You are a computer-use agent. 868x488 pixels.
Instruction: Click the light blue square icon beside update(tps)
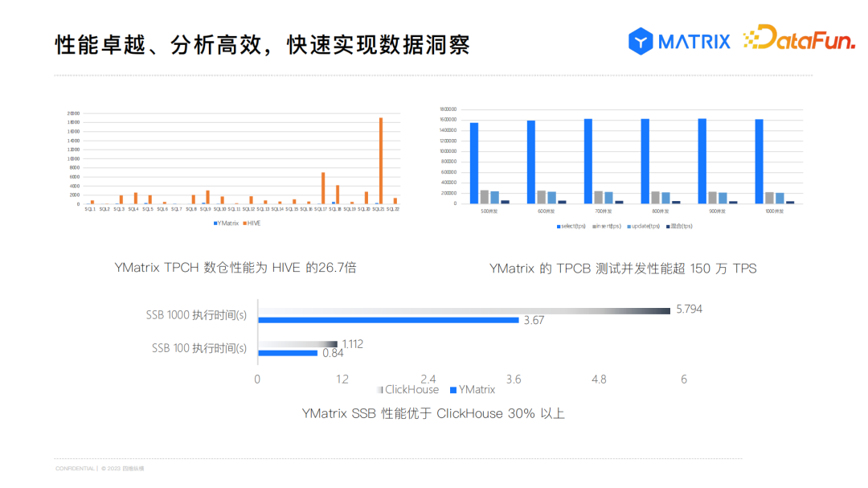coord(629,226)
